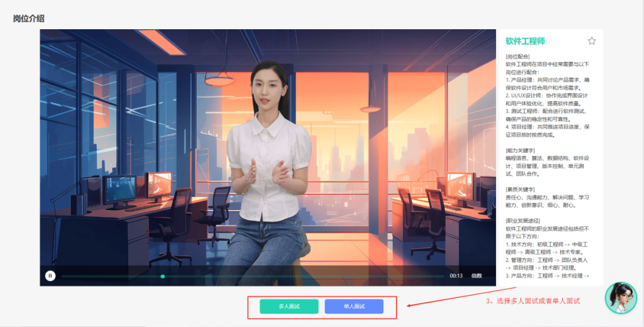Seek back on the played progress track

click(107, 276)
